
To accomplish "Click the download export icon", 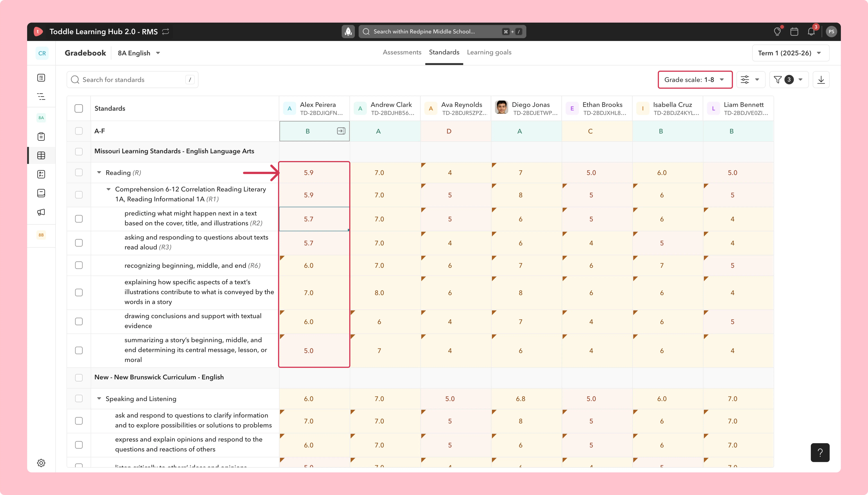I will 821,80.
